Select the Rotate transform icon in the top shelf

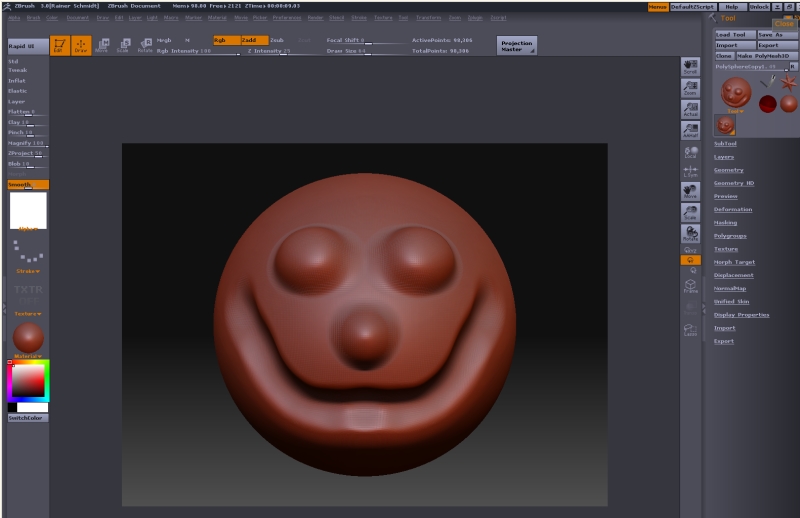145,45
